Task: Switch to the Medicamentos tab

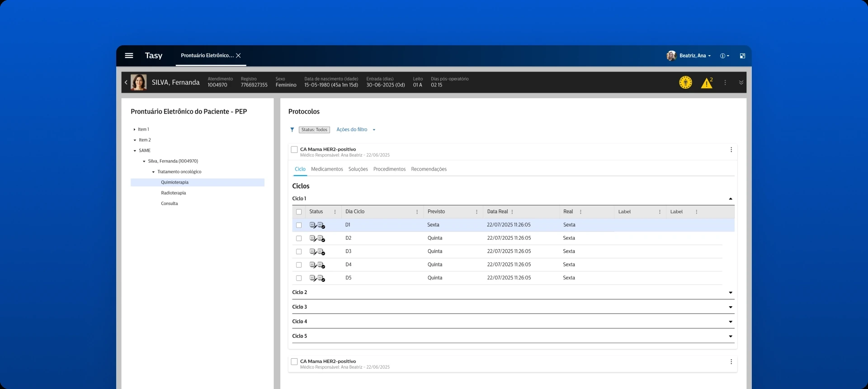Action: click(327, 169)
